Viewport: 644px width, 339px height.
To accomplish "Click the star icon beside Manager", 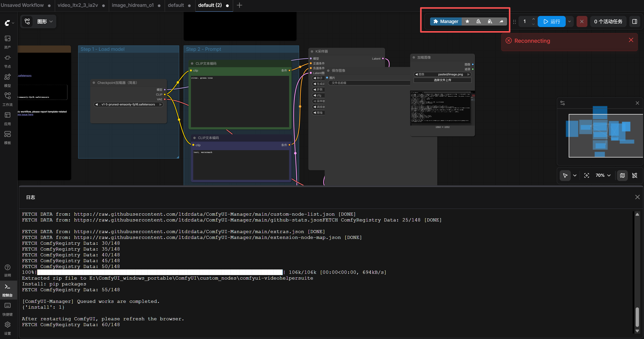I will 467,21.
